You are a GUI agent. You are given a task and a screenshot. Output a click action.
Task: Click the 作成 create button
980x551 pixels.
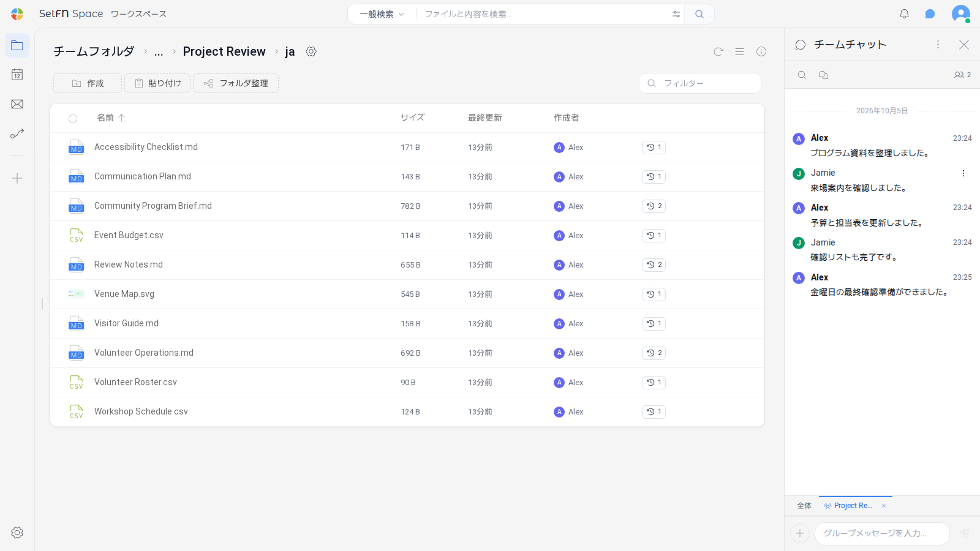88,83
